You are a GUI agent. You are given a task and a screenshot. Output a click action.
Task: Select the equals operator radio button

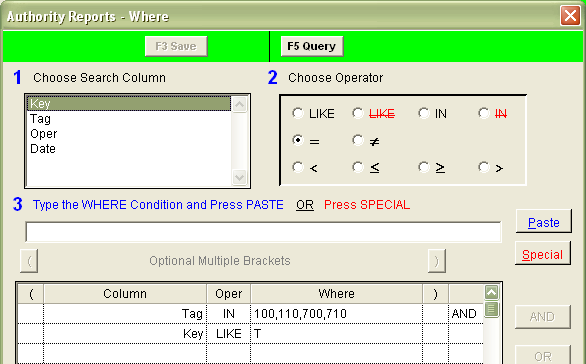tap(298, 141)
